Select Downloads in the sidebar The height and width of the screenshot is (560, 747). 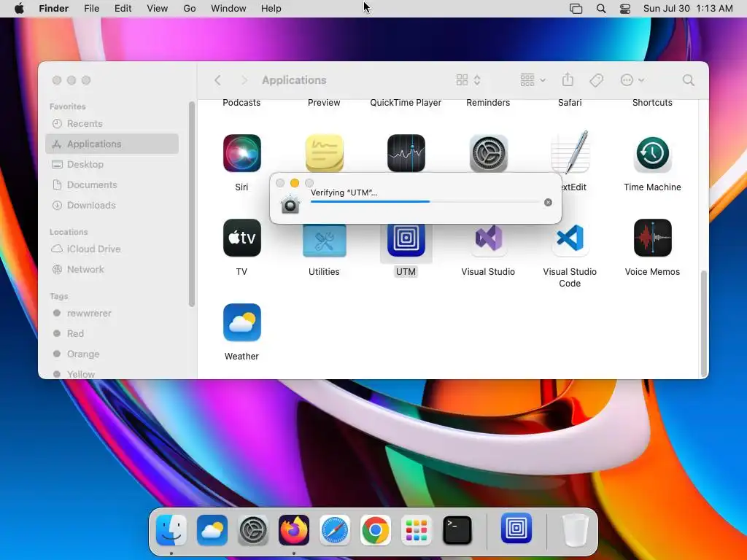pyautogui.click(x=112, y=205)
